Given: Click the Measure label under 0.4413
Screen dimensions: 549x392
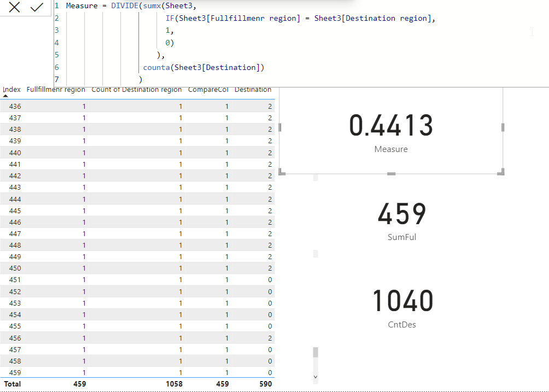Looking at the screenshot, I should (391, 149).
